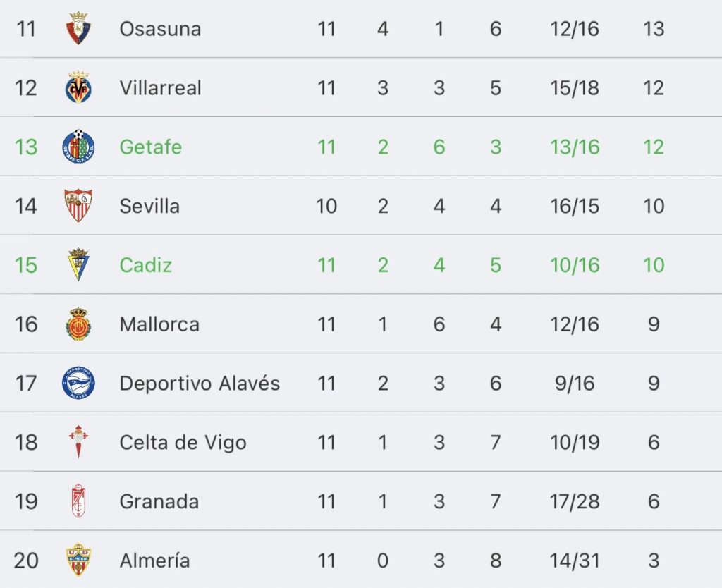Viewport: 722px width, 588px height.
Task: Tap the Villarreal club crest
Action: coord(78,87)
